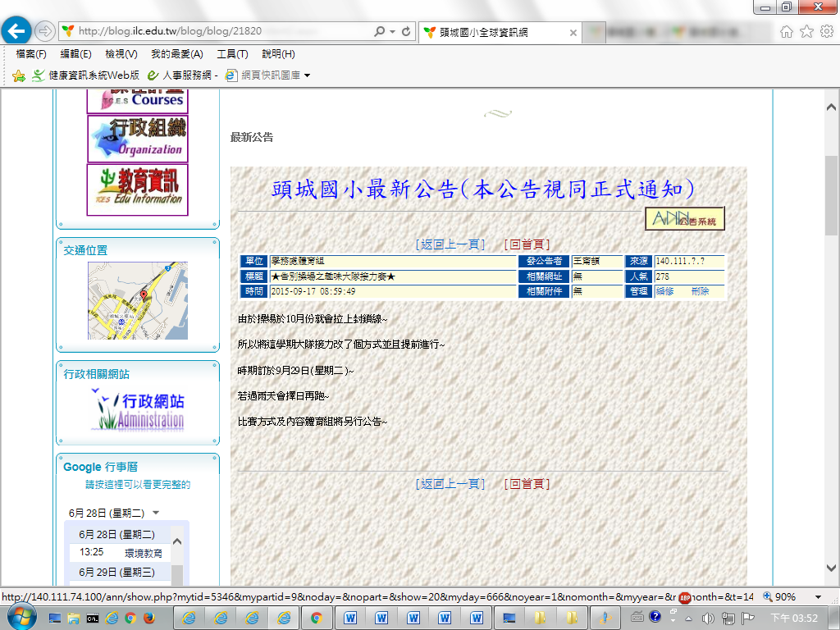The height and width of the screenshot is (630, 840).
Task: Click the network tray icon
Action: pyautogui.click(x=728, y=619)
